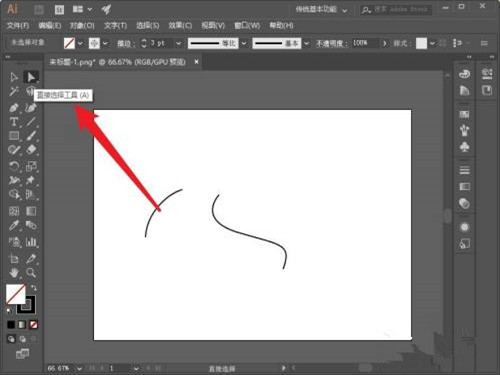The image size is (500, 375).
Task: Select the Paintbrush tool
Action: (31, 136)
